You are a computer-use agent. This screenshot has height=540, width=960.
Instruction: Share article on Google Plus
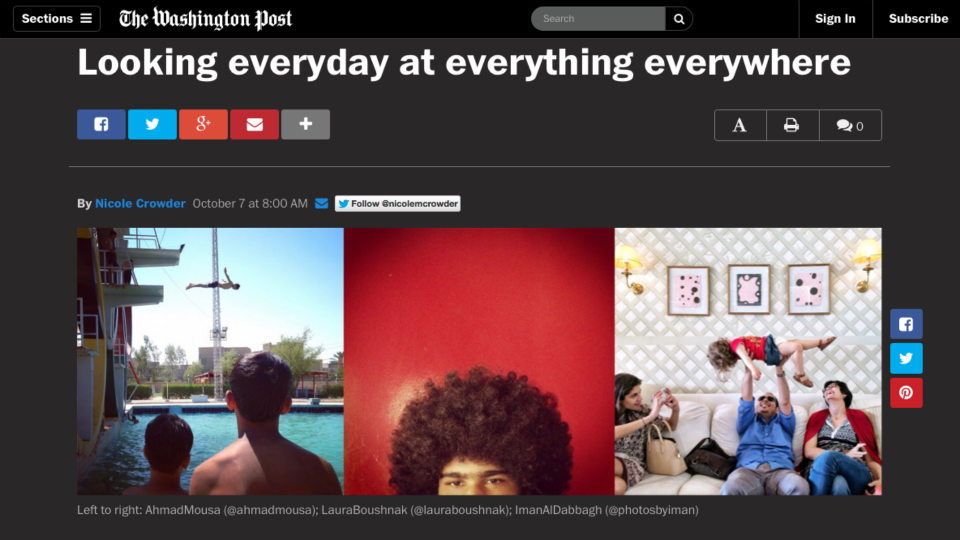tap(203, 124)
